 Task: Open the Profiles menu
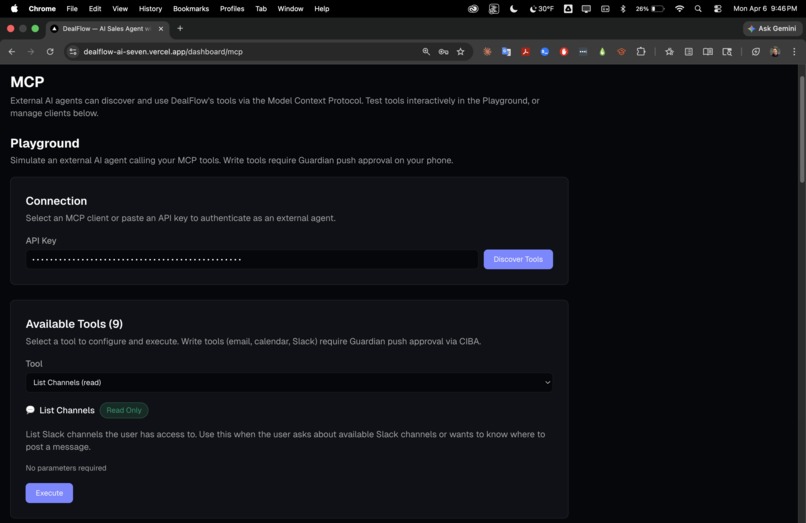pyautogui.click(x=232, y=9)
